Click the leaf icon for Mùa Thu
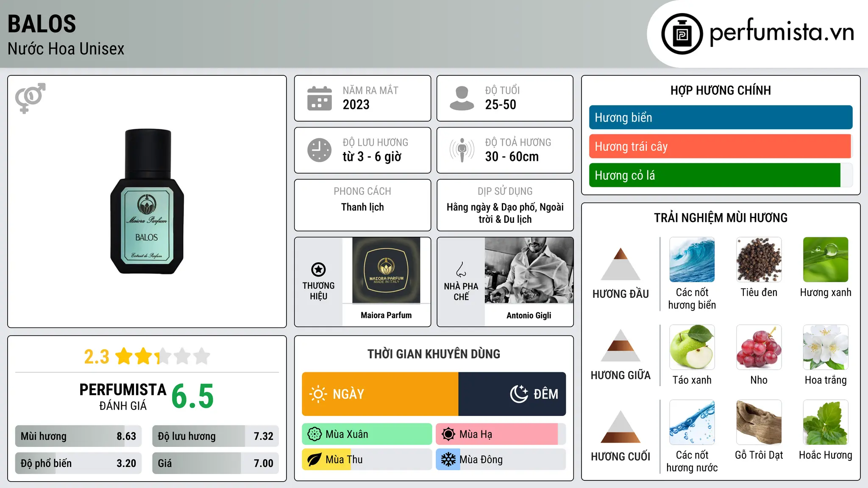The height and width of the screenshot is (488, 868). [314, 460]
